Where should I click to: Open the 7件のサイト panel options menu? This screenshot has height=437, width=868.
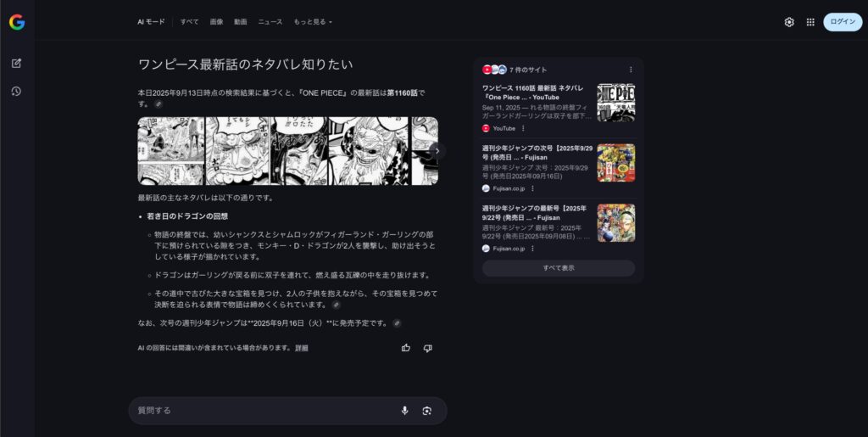631,70
